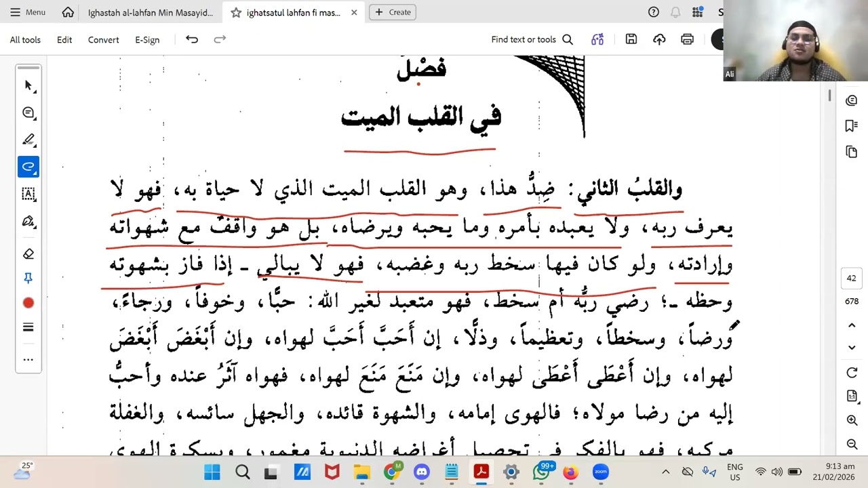Screen dimensions: 868x488
Task: Click the active freehand draw tool
Action: 28,167
